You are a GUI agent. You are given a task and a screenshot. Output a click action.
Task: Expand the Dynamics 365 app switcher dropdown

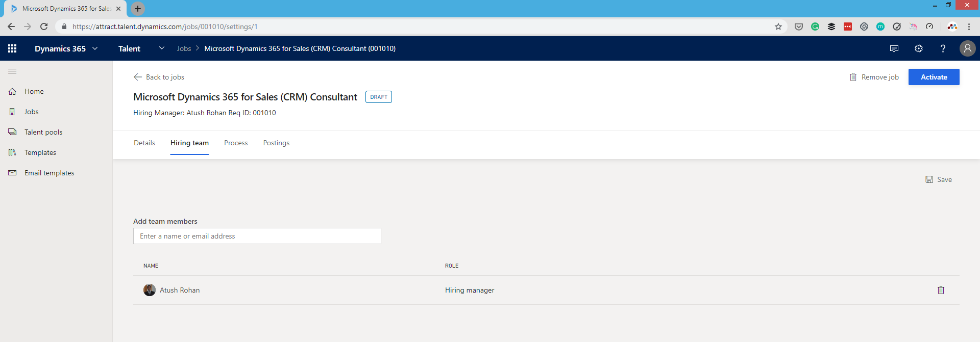(95, 48)
